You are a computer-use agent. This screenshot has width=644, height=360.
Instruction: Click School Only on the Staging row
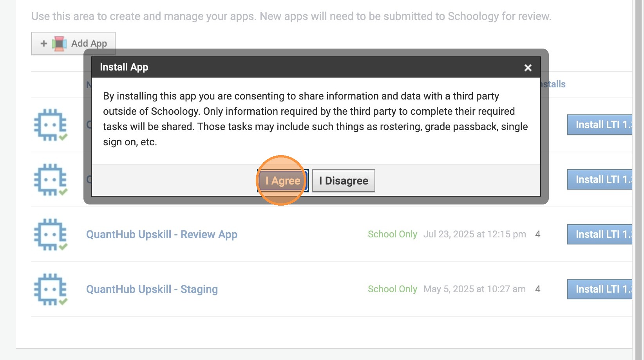(x=392, y=289)
